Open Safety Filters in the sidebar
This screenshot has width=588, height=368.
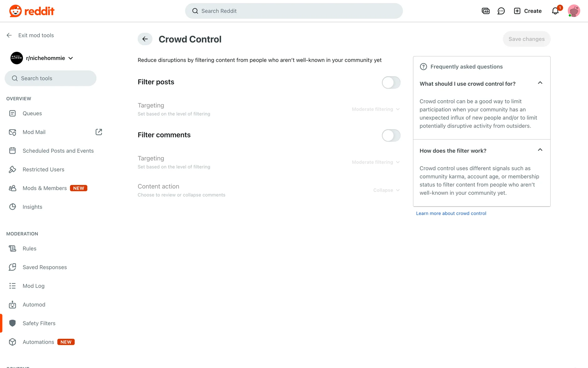39,323
